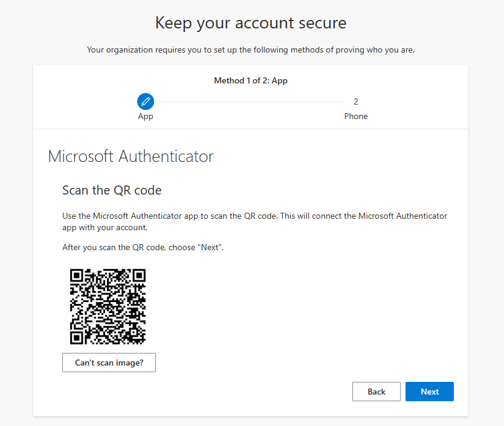504x426 pixels.
Task: Click the QR code image
Action: [x=108, y=306]
